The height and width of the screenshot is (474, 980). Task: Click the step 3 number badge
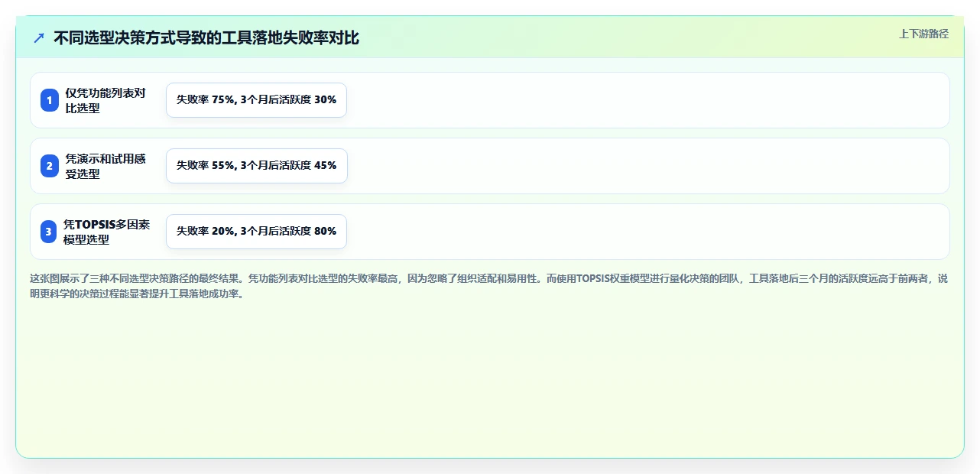click(50, 232)
